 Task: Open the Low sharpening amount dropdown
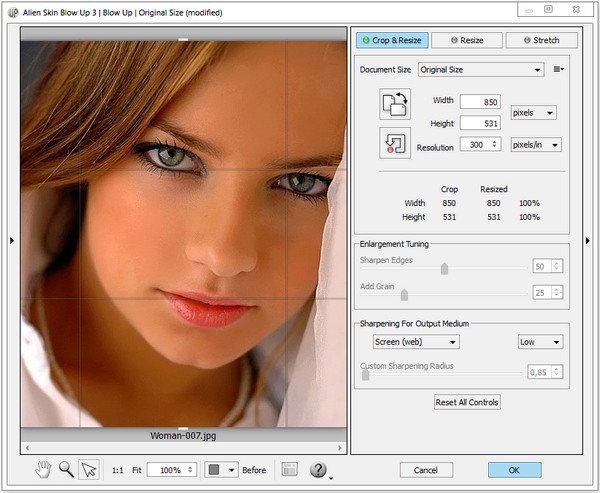click(539, 342)
